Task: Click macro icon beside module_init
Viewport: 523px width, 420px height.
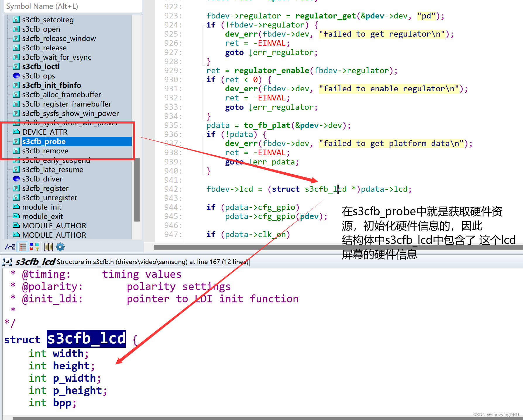Action: pos(16,207)
